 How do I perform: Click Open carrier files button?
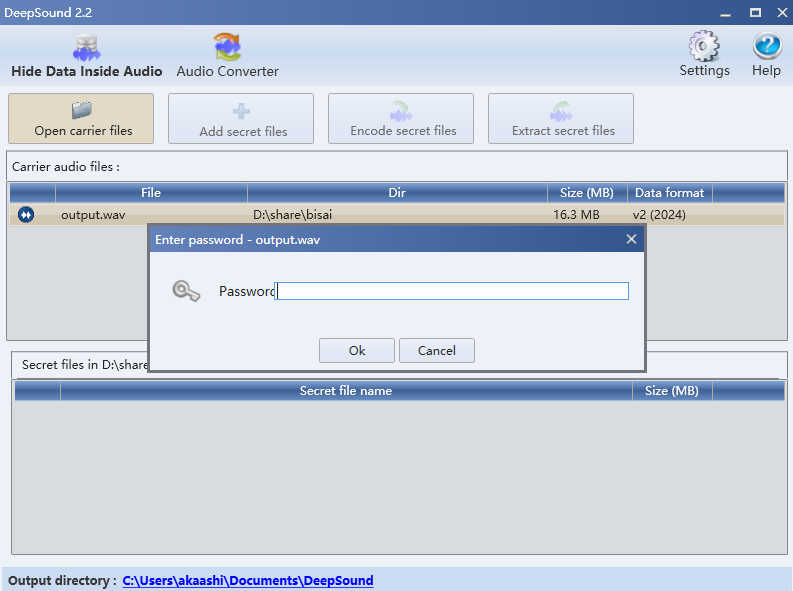(81, 118)
